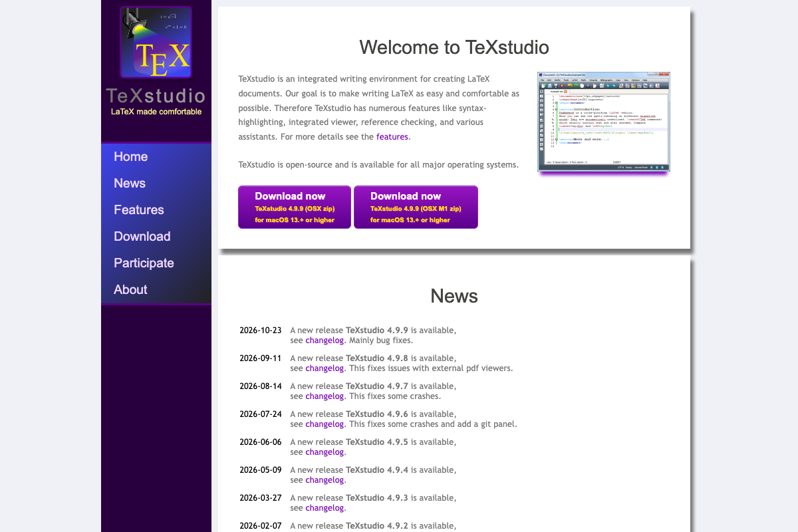The height and width of the screenshot is (532, 798).
Task: Click the date 2026-02-07
Action: pyautogui.click(x=261, y=526)
